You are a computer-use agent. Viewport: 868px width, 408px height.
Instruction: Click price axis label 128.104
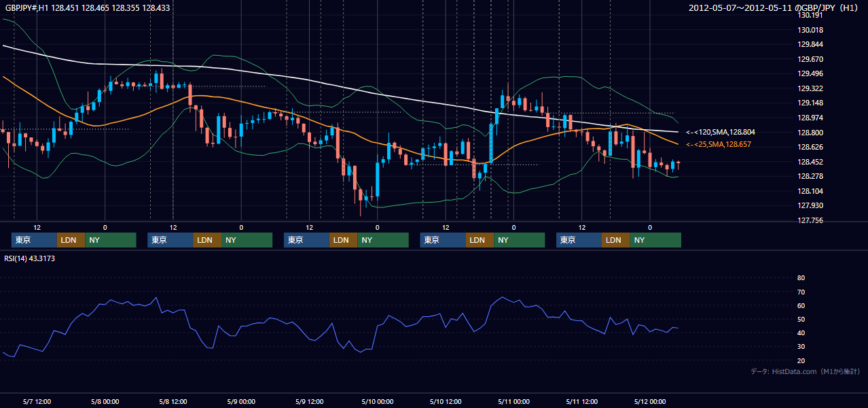[x=811, y=191]
